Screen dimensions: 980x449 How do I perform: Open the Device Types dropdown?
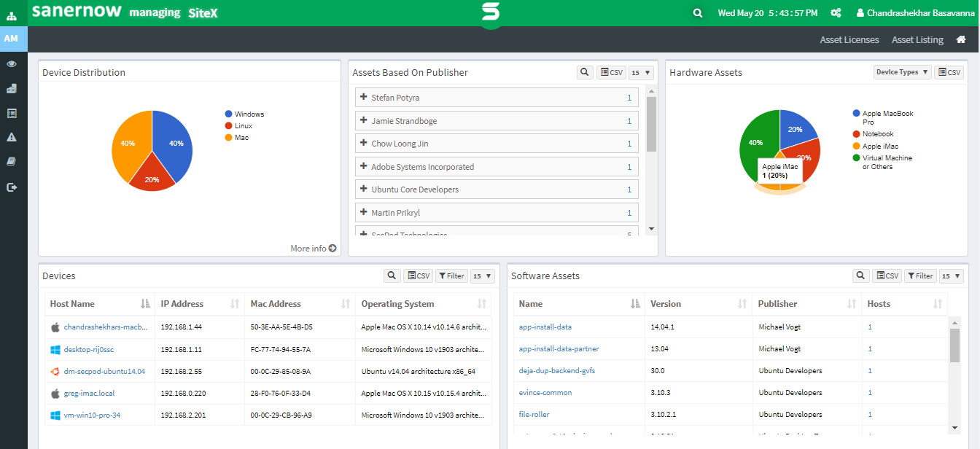click(902, 72)
